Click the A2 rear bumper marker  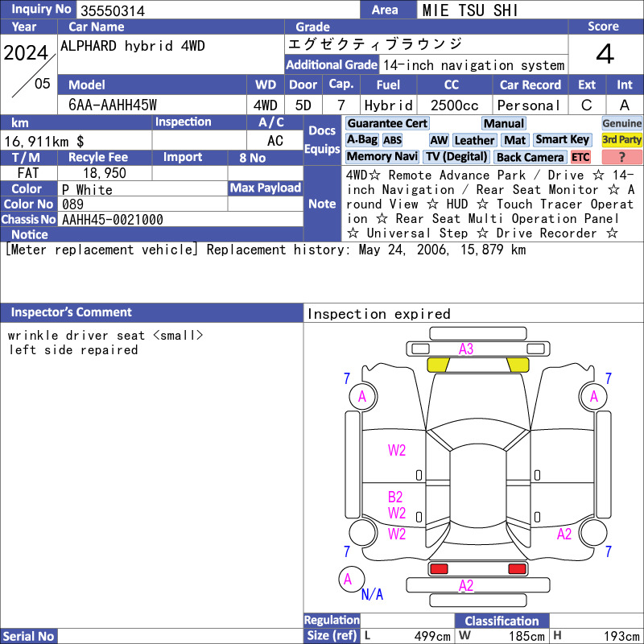coord(466,586)
